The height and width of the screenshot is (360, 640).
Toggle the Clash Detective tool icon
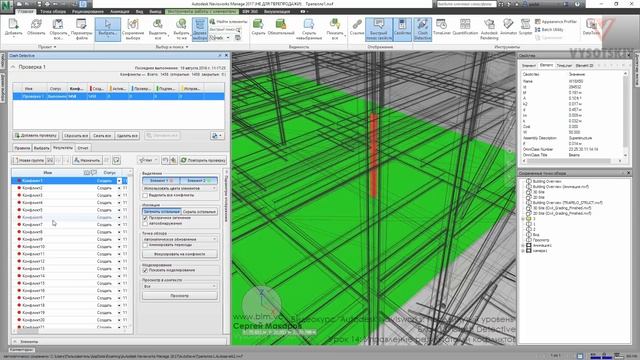point(422,29)
